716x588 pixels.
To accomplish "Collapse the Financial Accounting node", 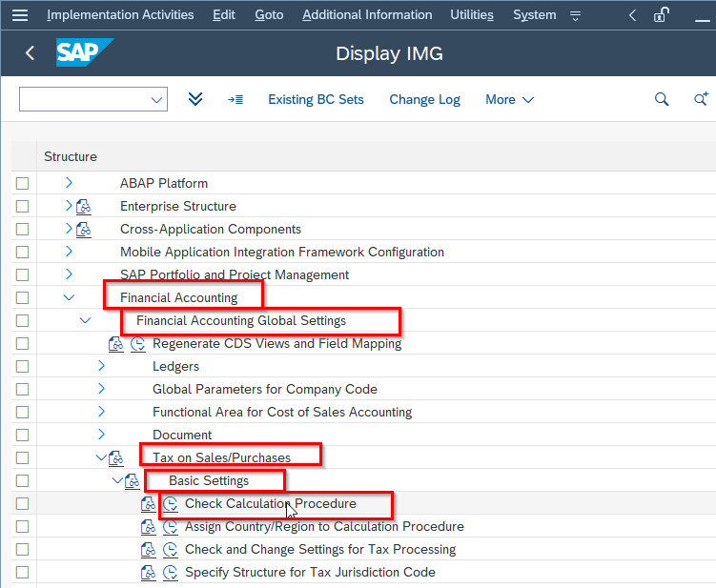I will [x=69, y=297].
